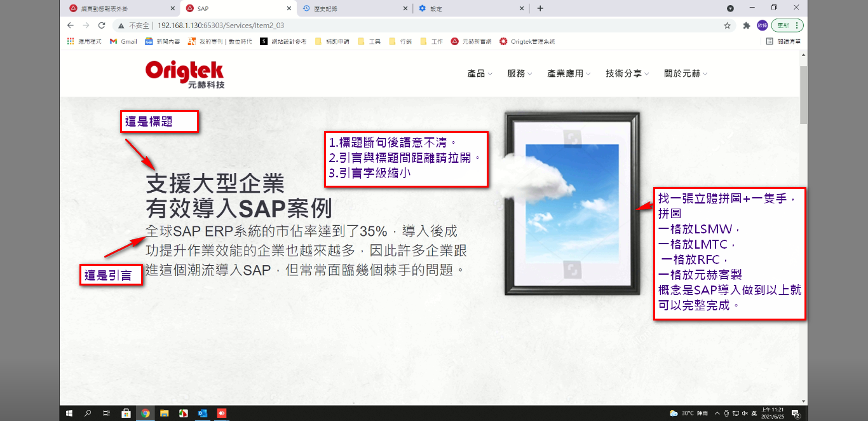Image resolution: width=868 pixels, height=421 pixels.
Task: Switch the 英 input method indicator
Action: coord(754,413)
